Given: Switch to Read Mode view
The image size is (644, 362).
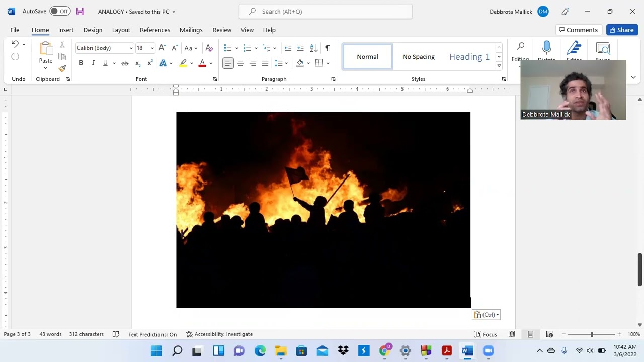Looking at the screenshot, I should [512, 334].
